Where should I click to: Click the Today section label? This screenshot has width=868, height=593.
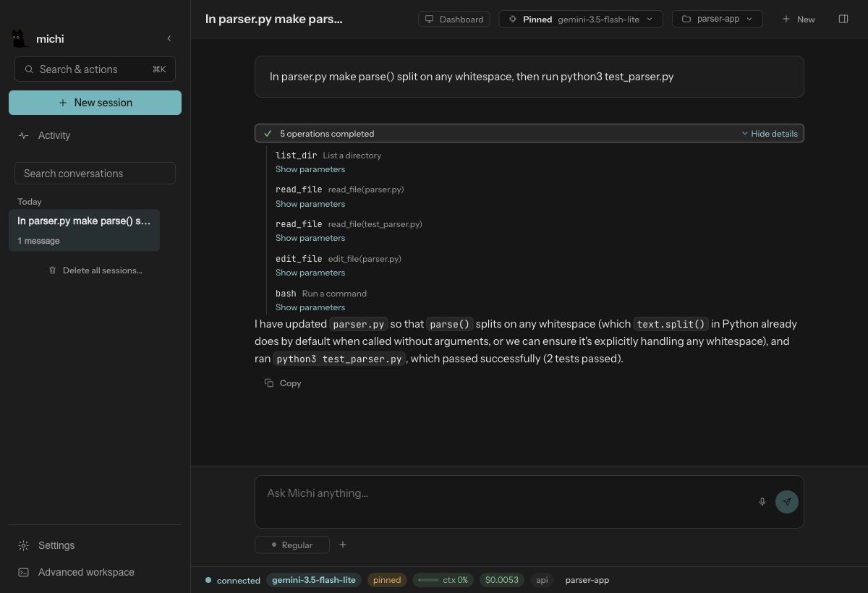(30, 202)
